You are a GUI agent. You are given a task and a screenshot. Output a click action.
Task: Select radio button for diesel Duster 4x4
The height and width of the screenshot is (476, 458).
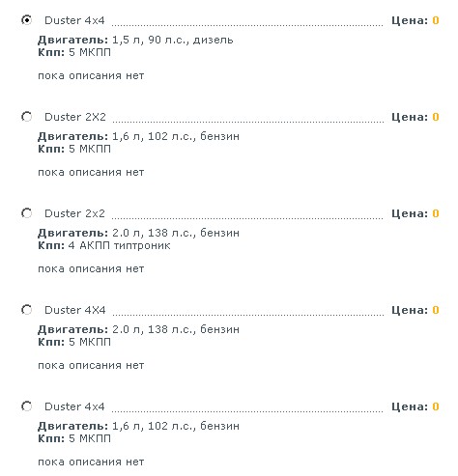pyautogui.click(x=27, y=20)
